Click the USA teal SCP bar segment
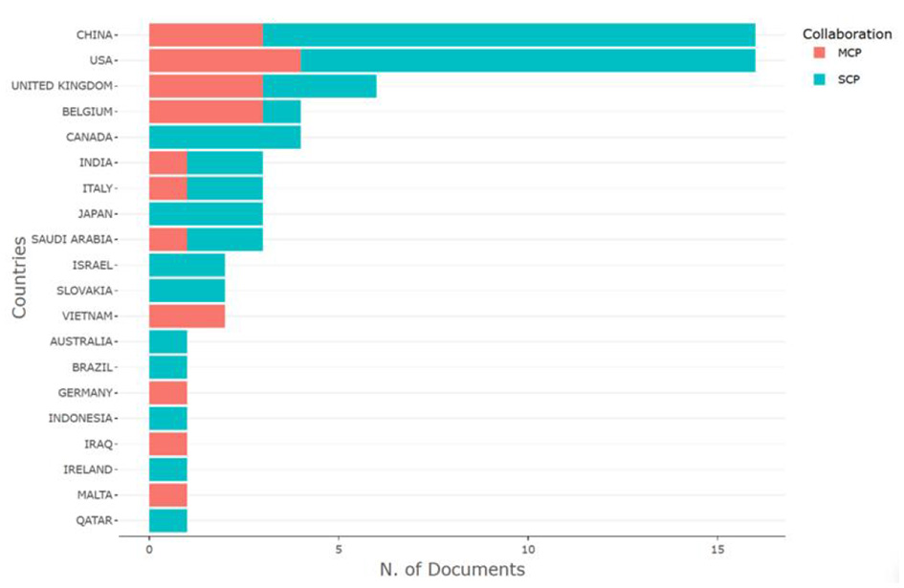 [x=527, y=60]
